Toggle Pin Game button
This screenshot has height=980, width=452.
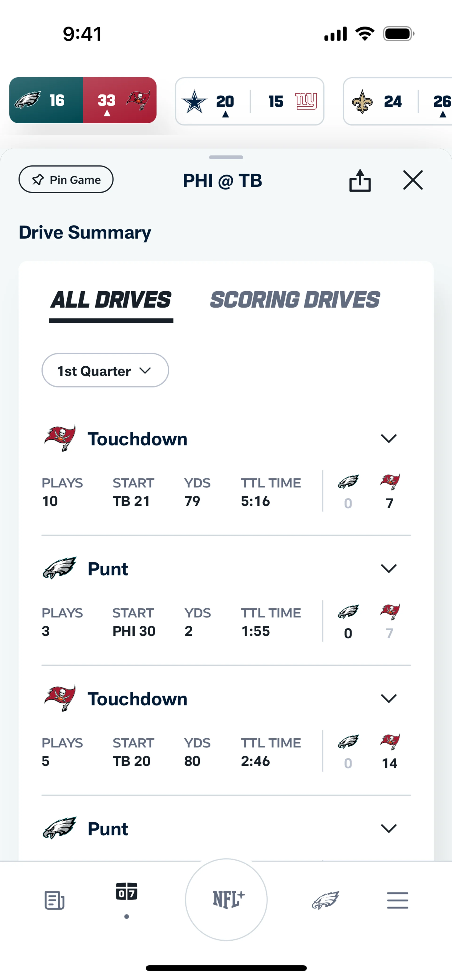pos(66,180)
